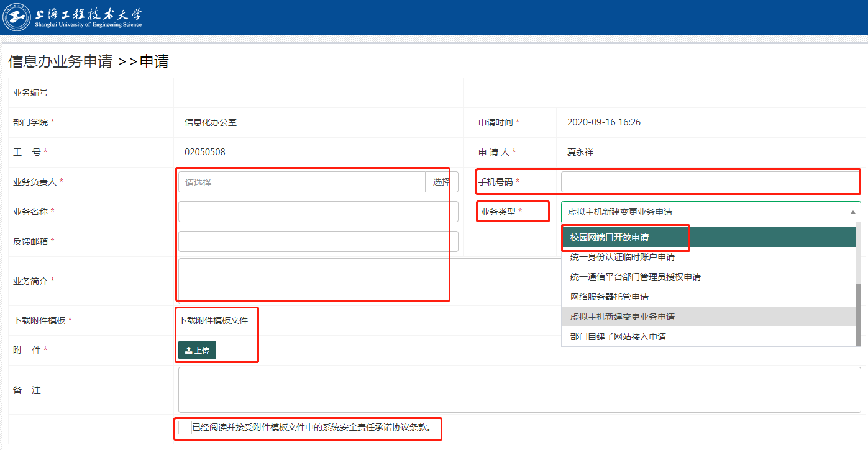Click into the 业务名称 text field
The width and height of the screenshot is (868, 450).
318,212
